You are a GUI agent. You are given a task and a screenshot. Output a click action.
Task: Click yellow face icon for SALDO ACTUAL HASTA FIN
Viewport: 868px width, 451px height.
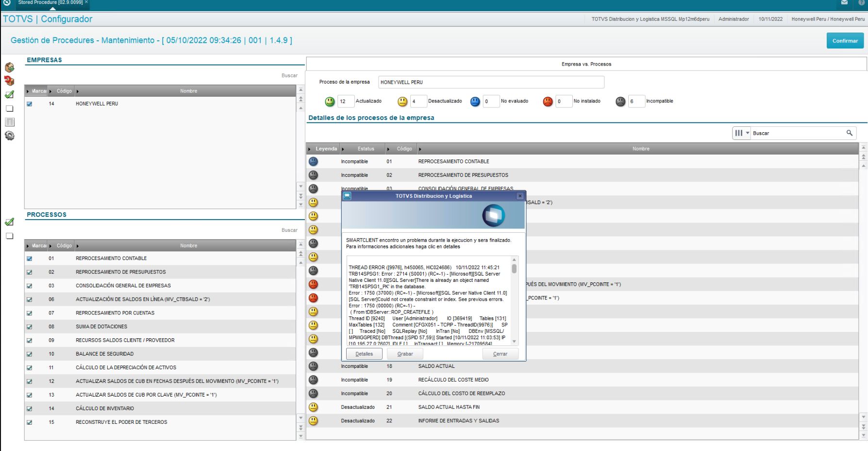[x=314, y=407]
